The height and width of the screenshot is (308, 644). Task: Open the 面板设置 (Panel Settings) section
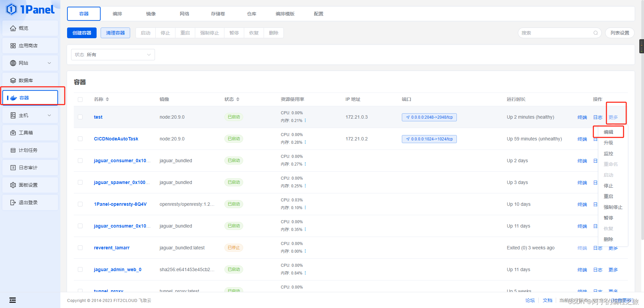[x=30, y=185]
